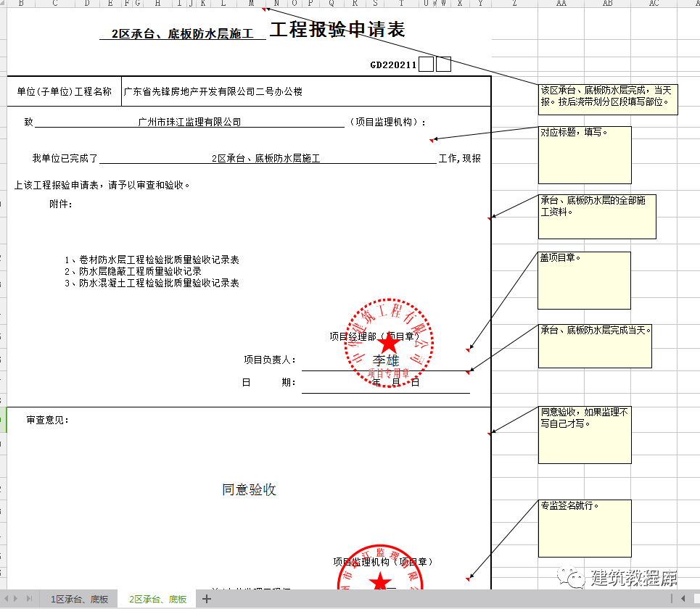Click the 审查意见: label
The height and width of the screenshot is (609, 700).
(47, 420)
